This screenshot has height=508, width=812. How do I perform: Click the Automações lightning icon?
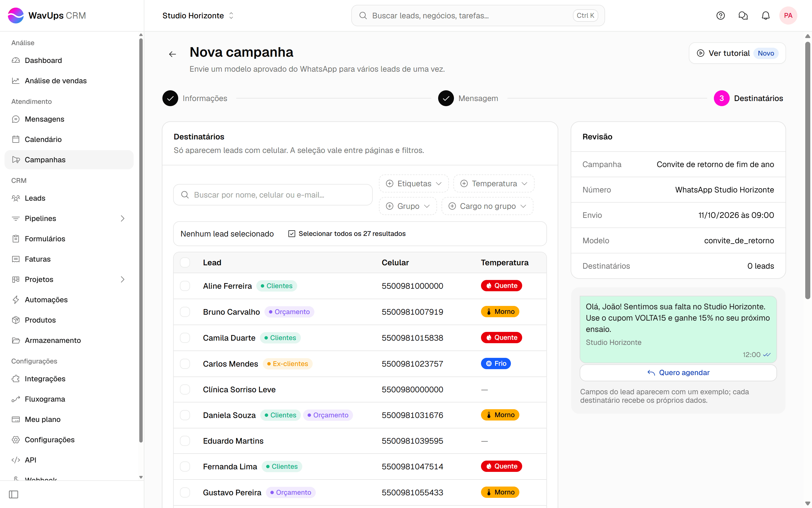[x=16, y=300]
